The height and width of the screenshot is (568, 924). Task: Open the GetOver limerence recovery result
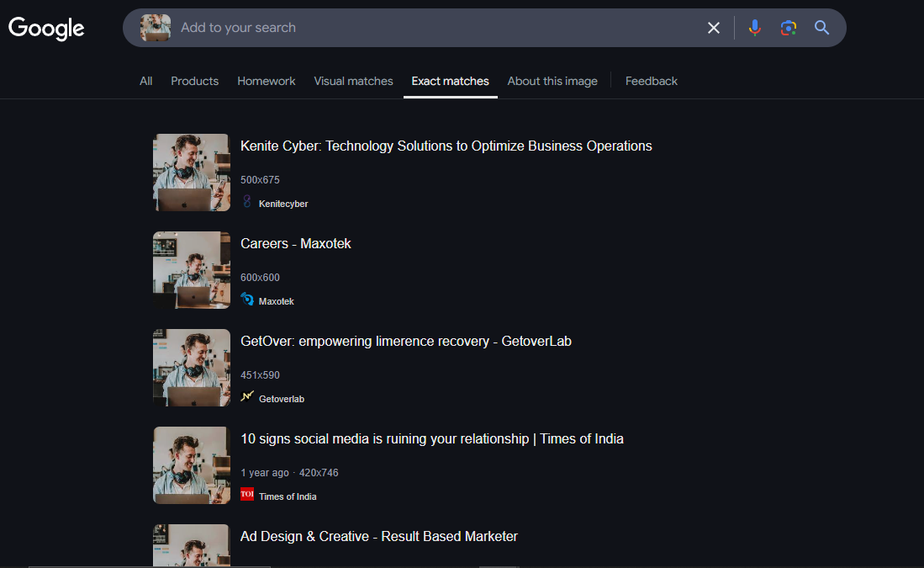406,341
